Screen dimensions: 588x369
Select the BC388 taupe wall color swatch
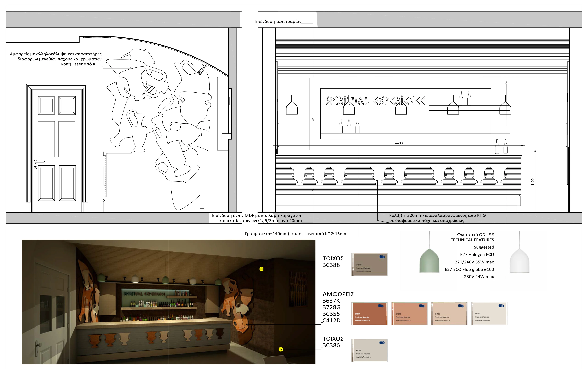[369, 265]
